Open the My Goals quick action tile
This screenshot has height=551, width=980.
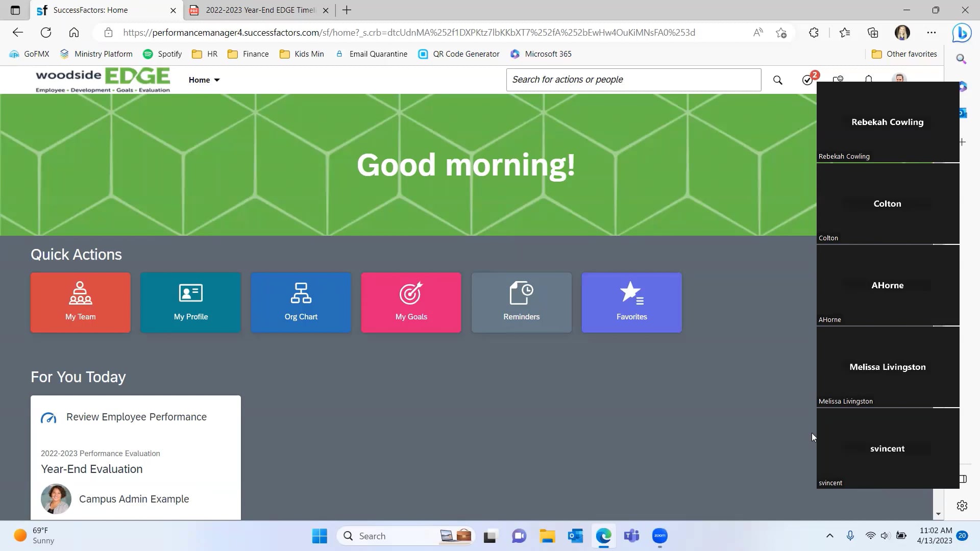[x=411, y=303]
